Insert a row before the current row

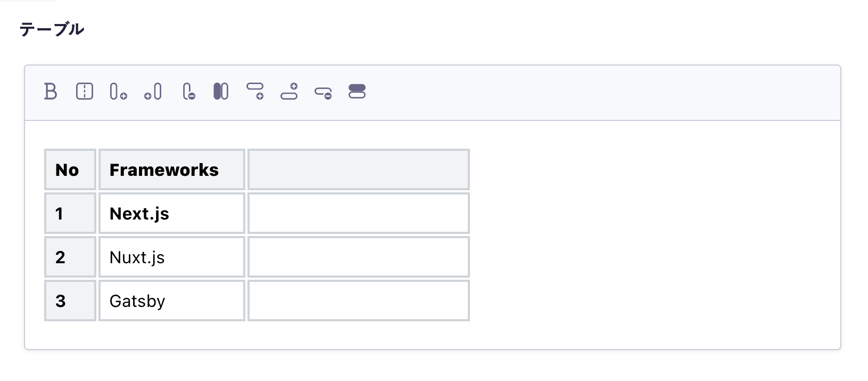coord(289,91)
